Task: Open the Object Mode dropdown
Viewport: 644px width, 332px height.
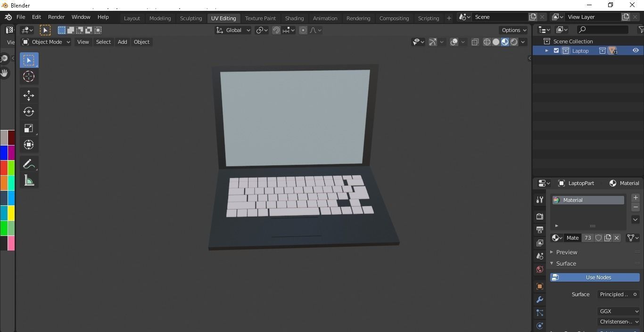Action: click(x=46, y=42)
